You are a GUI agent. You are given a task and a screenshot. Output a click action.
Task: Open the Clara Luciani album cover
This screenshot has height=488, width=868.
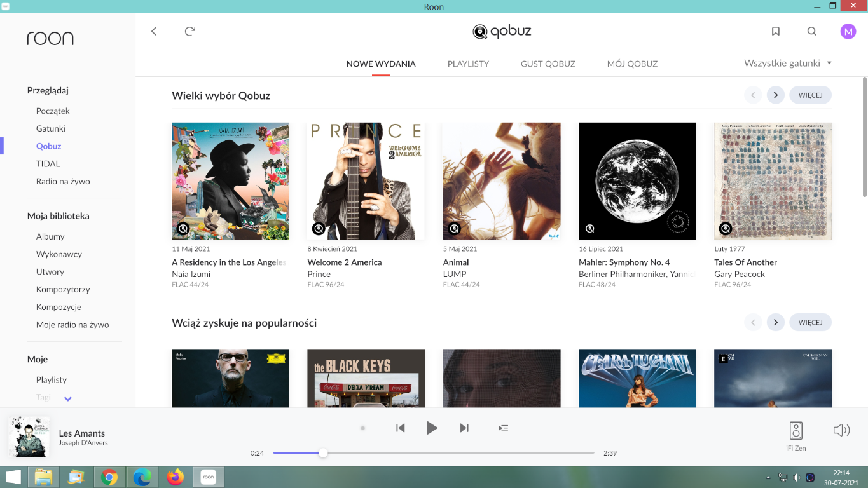637,378
